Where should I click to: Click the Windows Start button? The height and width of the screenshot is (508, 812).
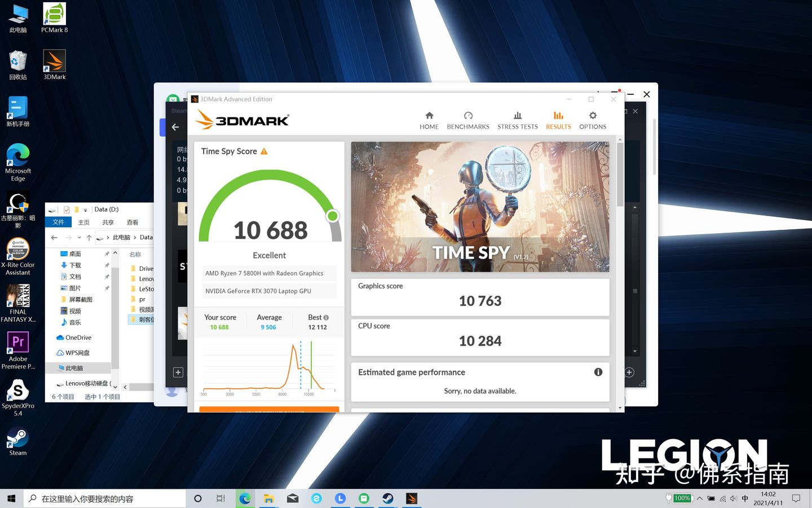pos(11,498)
